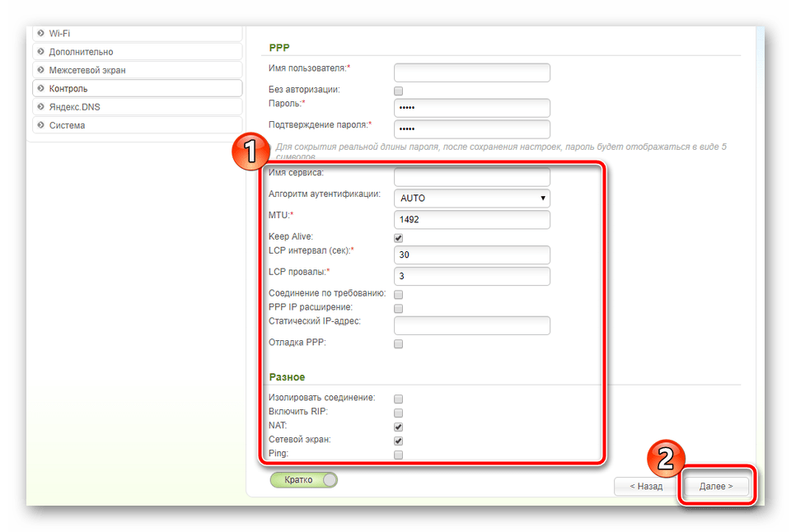Uncheck the NAT checkbox
The image size is (791, 532).
(399, 427)
